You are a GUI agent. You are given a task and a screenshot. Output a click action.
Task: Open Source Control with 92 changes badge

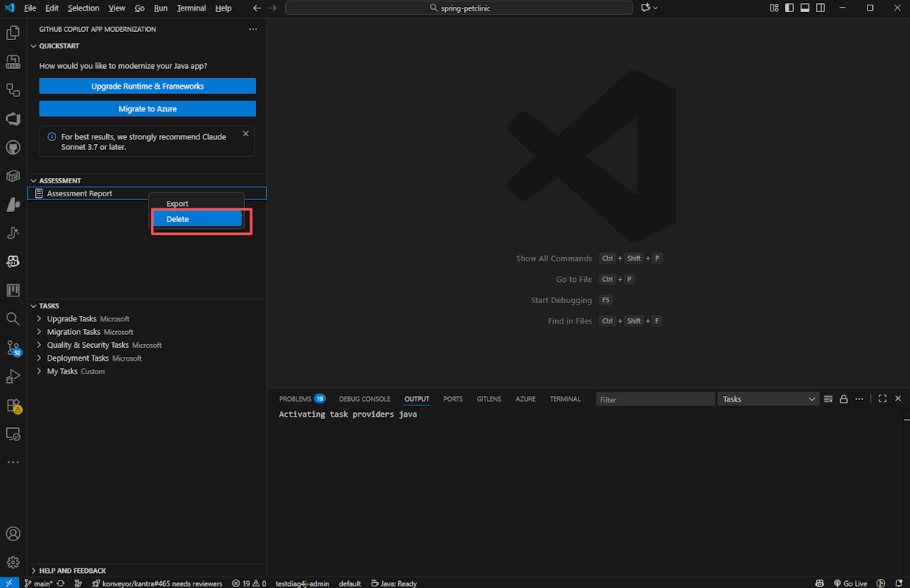tap(13, 347)
